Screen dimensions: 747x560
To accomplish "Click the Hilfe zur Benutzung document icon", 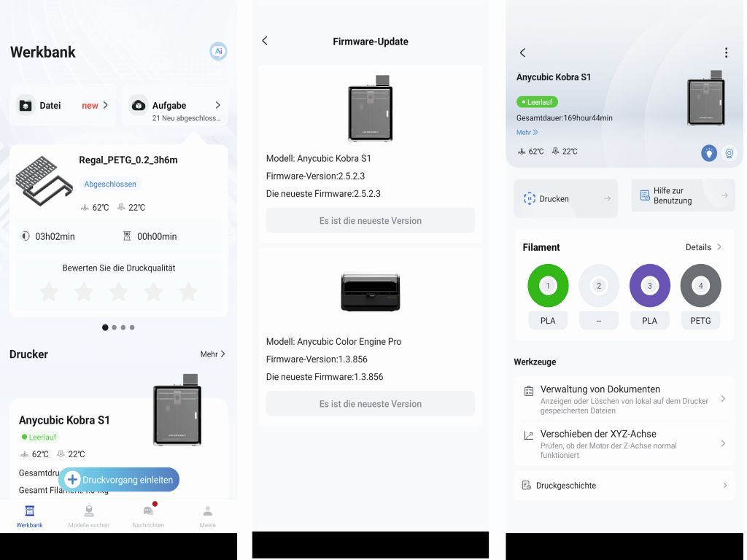I will 645,195.
